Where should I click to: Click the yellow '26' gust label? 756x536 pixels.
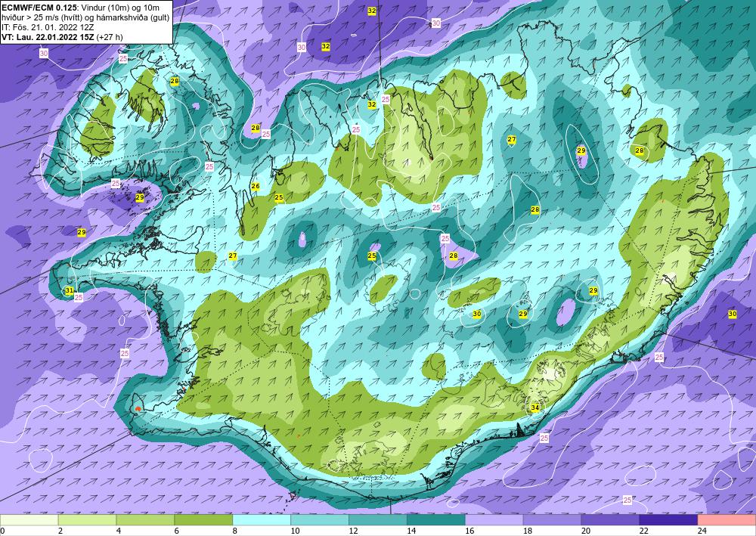[x=256, y=186]
